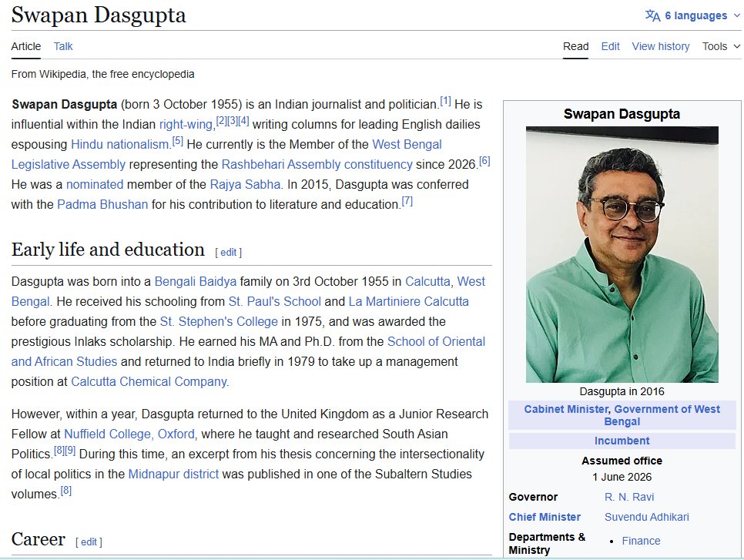Jump to citation [3]

pos(233,120)
